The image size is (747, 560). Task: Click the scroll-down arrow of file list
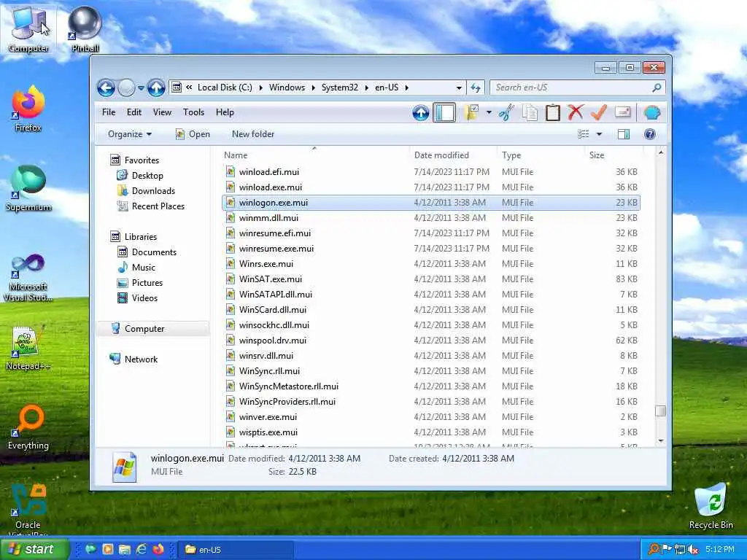[x=660, y=441]
